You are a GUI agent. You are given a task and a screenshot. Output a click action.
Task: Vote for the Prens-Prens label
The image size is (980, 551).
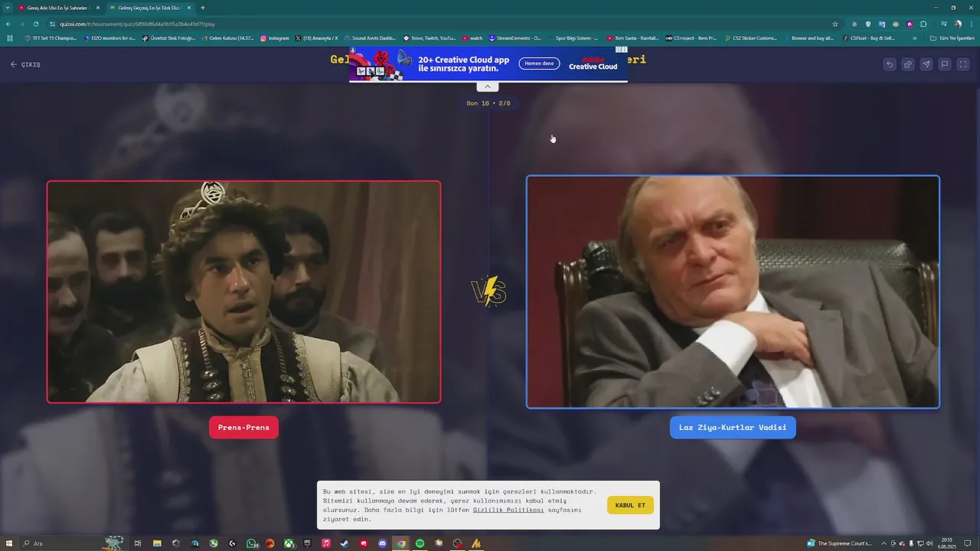click(243, 427)
